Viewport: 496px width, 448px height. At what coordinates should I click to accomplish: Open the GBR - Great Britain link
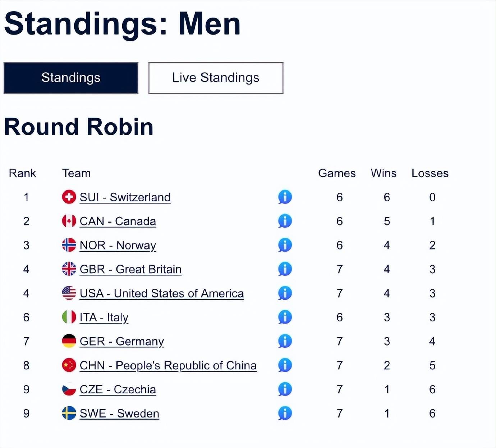[x=130, y=269]
